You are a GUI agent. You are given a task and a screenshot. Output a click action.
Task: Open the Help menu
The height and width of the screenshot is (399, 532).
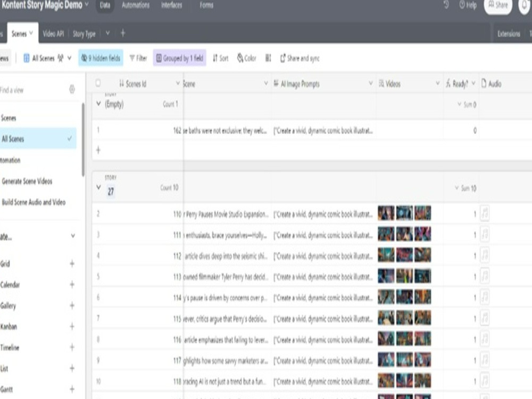click(468, 5)
